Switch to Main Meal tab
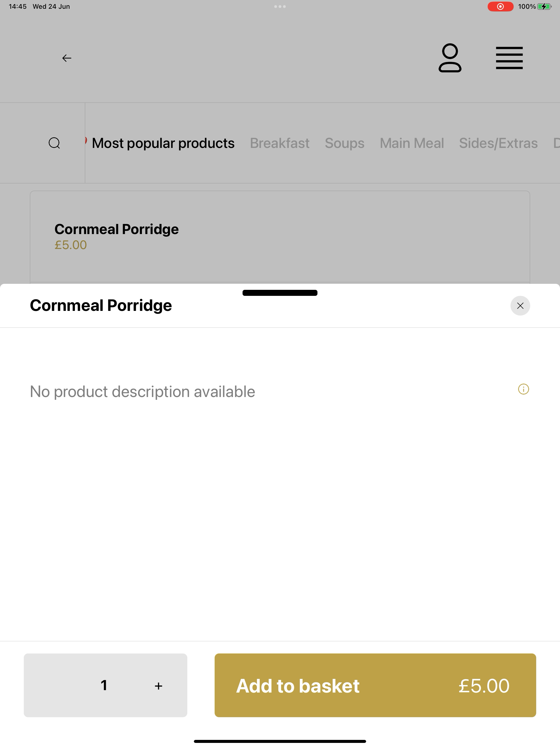Viewport: 560px width, 747px height. [412, 143]
